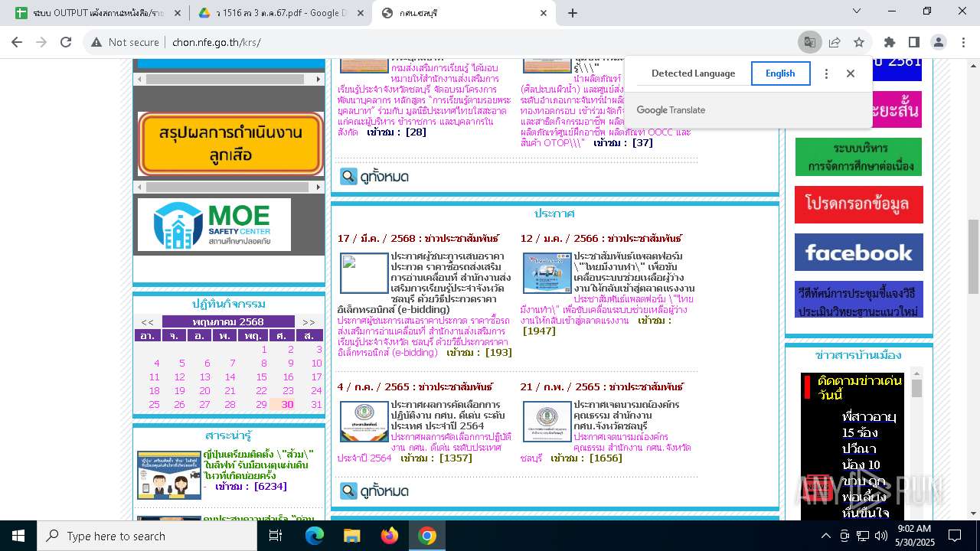Click the Google Translate icon in address bar
The image size is (980, 551).
click(x=809, y=42)
